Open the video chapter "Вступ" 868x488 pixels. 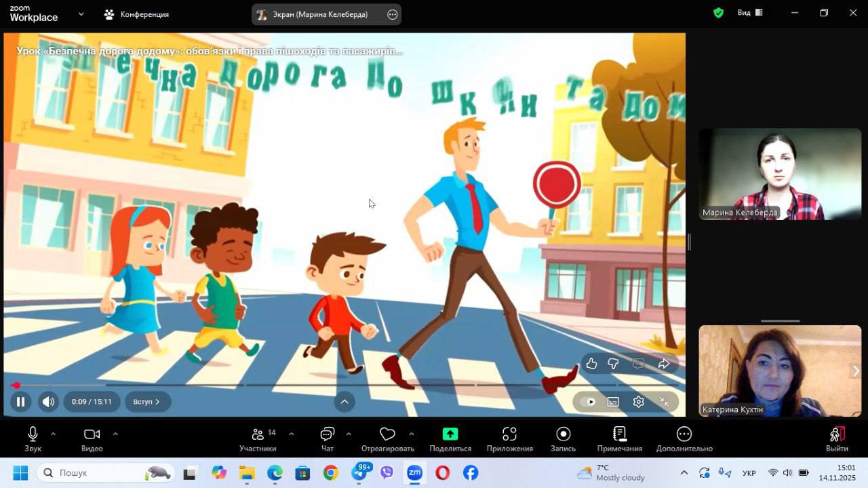pyautogui.click(x=147, y=402)
